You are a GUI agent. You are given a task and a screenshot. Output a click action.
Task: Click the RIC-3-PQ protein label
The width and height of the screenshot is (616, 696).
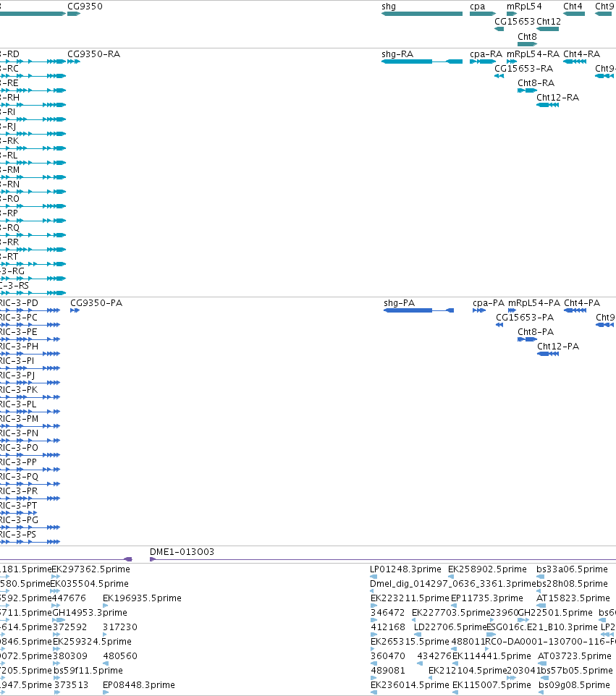point(19,476)
